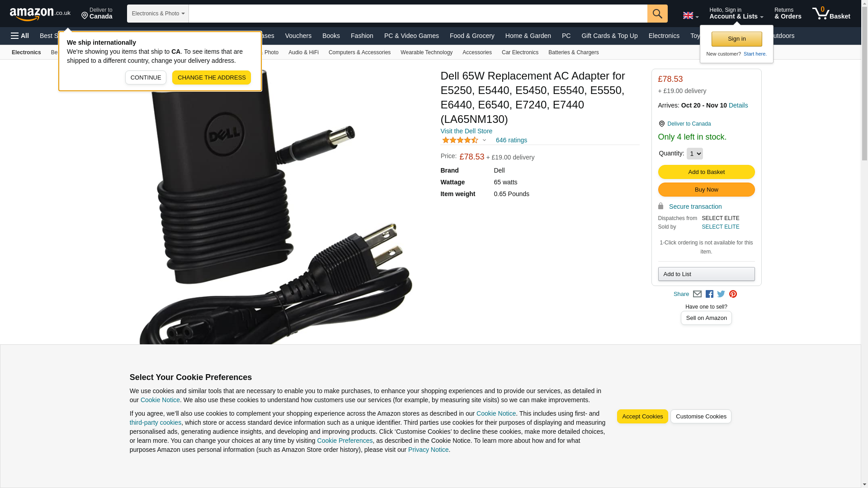Open the basket cart icon
This screenshot has height=488, width=868.
831,14
